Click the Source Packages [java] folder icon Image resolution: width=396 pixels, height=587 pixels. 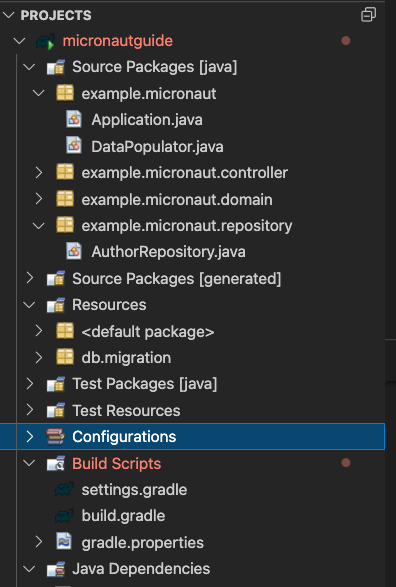coord(55,68)
